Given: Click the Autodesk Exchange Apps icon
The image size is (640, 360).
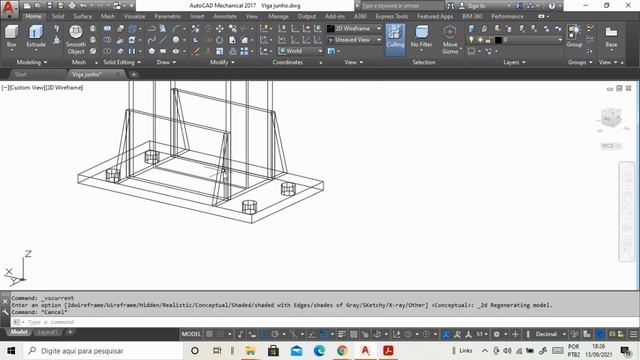Looking at the screenshot, I should 519,6.
